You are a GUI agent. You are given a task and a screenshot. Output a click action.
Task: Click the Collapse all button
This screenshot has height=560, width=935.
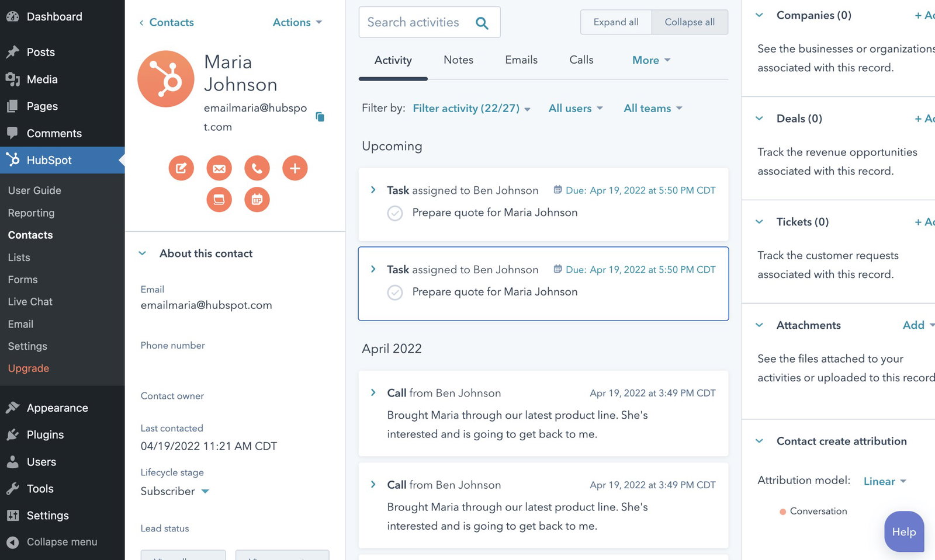click(x=690, y=22)
